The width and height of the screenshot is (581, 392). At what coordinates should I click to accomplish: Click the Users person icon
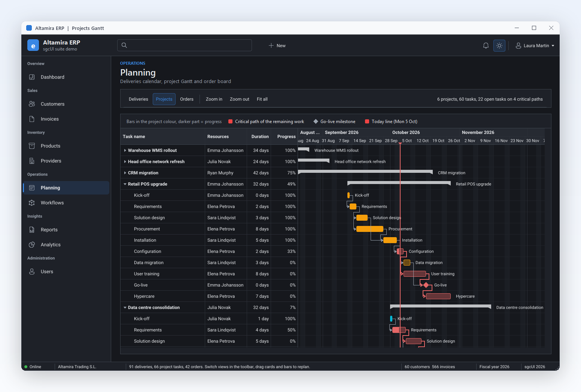click(x=32, y=272)
